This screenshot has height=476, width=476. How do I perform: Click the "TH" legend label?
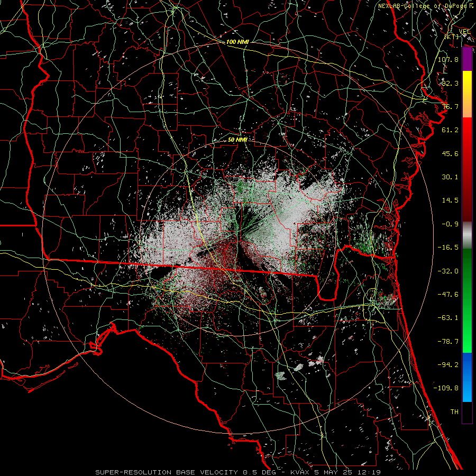[454, 412]
